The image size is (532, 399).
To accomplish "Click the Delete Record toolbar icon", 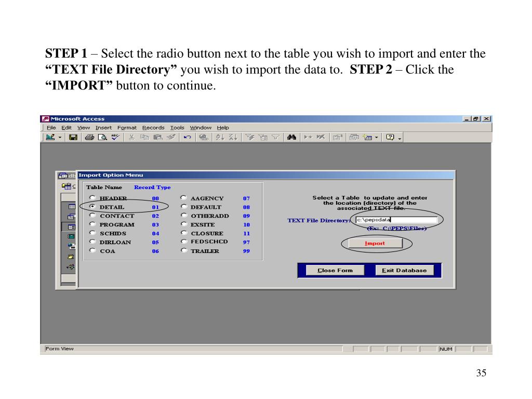I will coord(321,137).
